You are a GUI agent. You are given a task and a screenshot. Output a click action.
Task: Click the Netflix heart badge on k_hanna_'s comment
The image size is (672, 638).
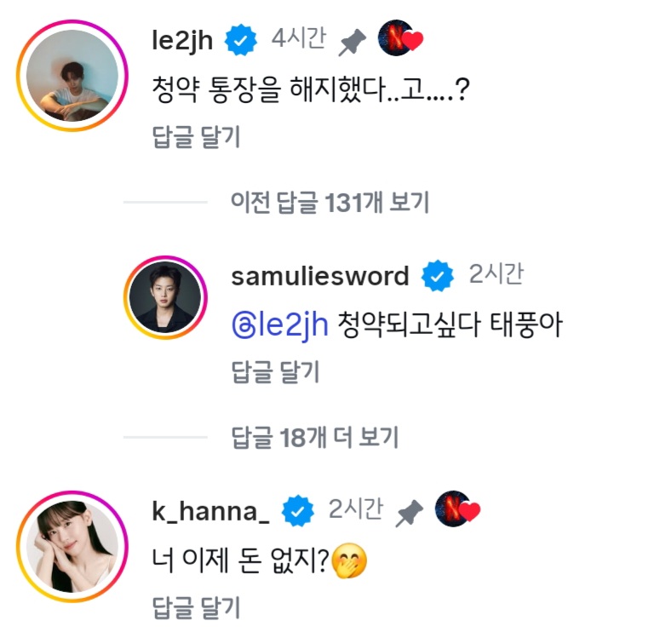[x=457, y=509]
